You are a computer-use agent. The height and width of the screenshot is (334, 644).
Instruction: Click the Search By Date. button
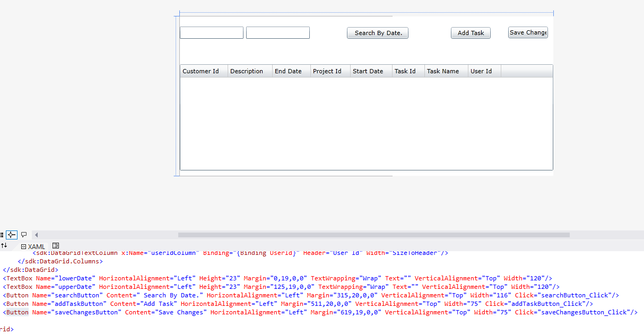pyautogui.click(x=378, y=33)
